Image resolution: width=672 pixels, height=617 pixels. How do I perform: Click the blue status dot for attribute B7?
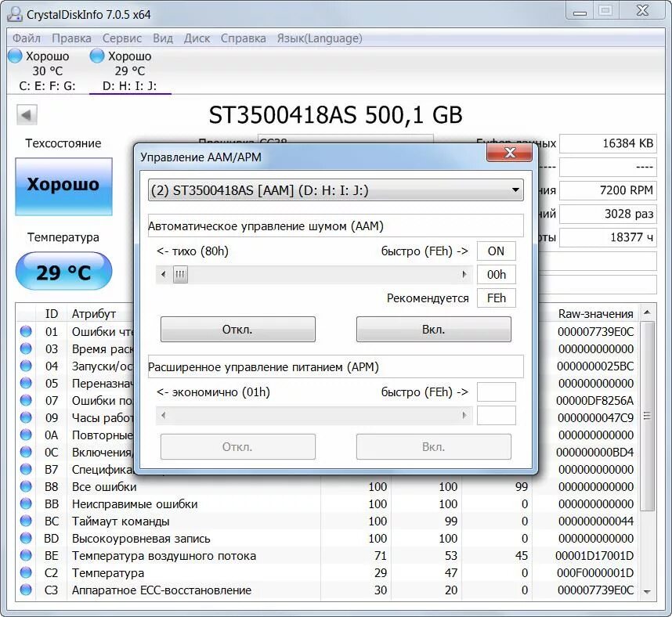26,469
